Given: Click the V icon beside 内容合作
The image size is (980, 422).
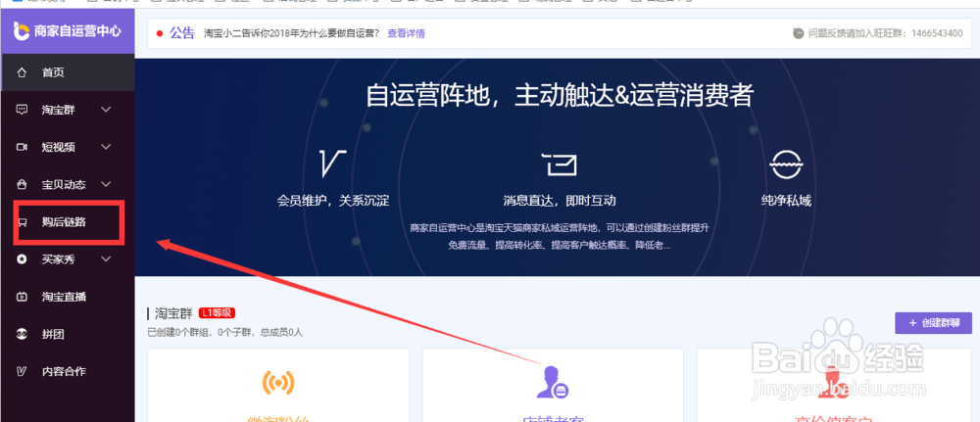Looking at the screenshot, I should (22, 371).
